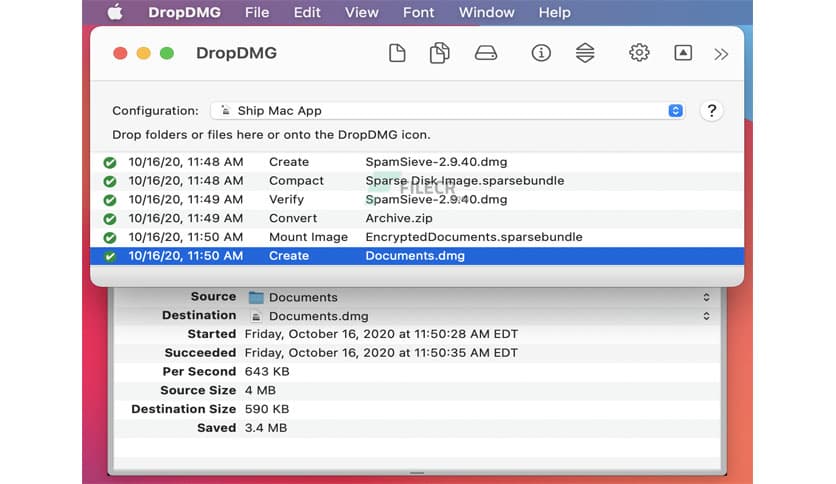Open the View menu
This screenshot has width=836, height=484.
tap(361, 12)
